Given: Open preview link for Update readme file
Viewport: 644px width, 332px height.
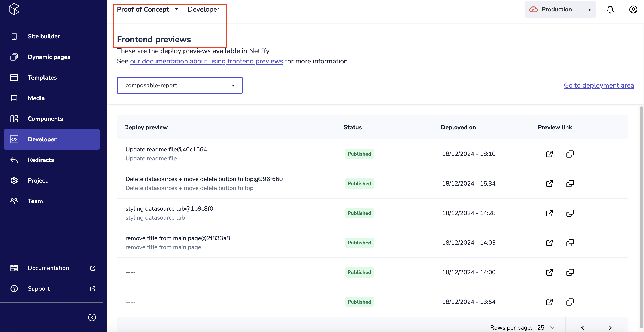Looking at the screenshot, I should 549,154.
